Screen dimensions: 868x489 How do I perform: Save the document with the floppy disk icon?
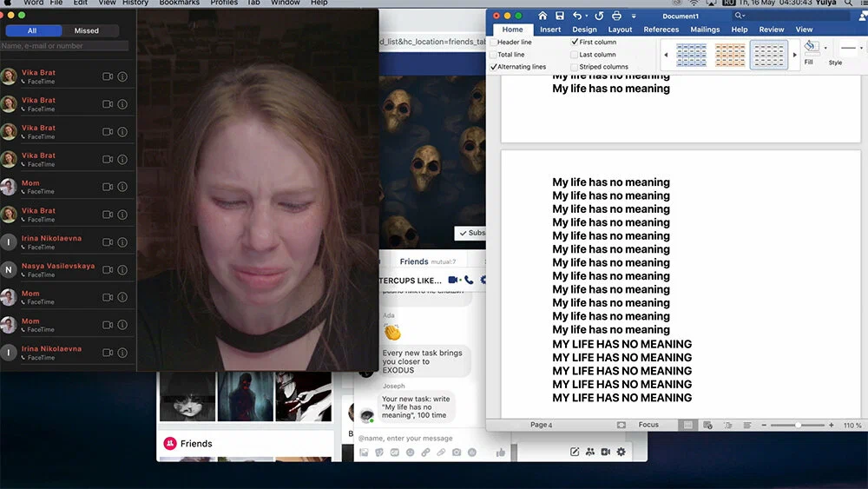[560, 16]
